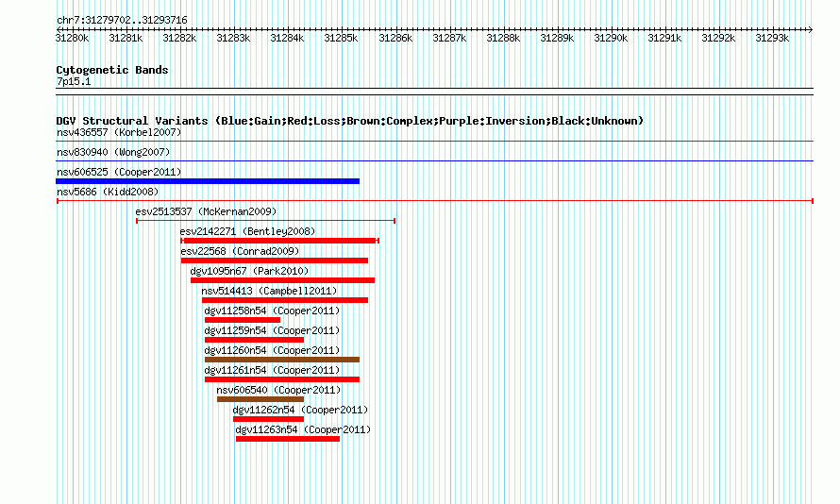Viewport: 840px width, 504px height.
Task: Click the 31290k ruler tick label
Action: [x=611, y=38]
